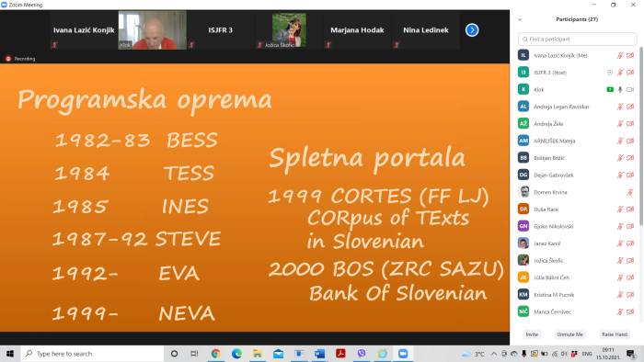
Task: Click the recording icon next to ISJFR 3 (Host)
Action: 610,73
